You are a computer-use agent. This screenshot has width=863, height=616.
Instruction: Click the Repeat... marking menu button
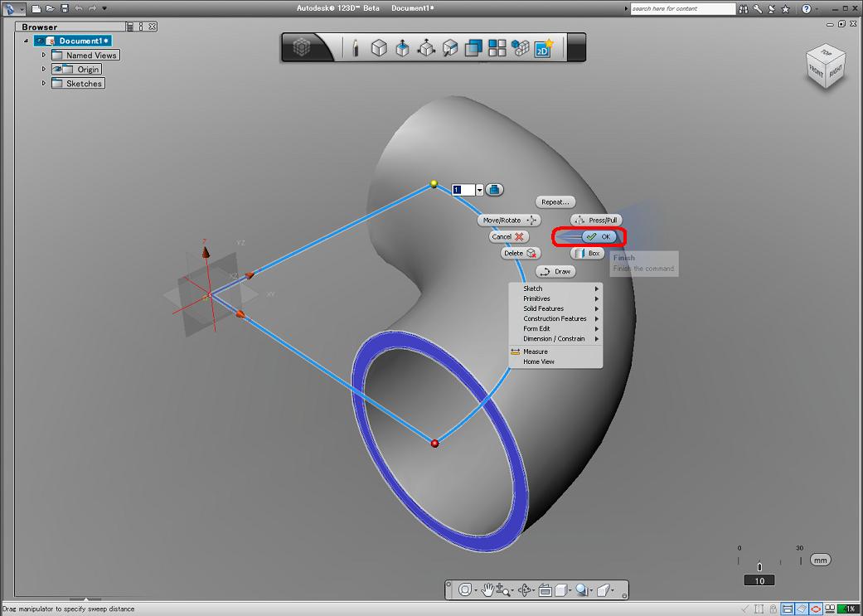pyautogui.click(x=555, y=202)
